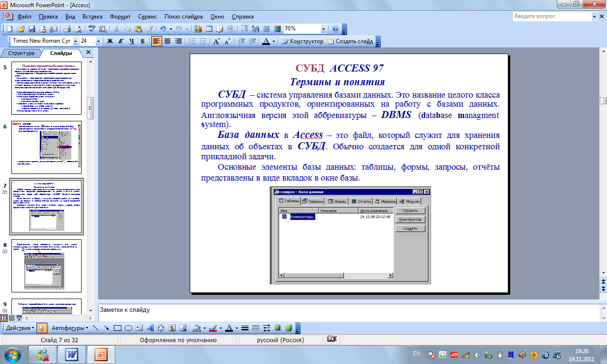The image size is (607, 364).
Task: Select the Rectangle shape tool
Action: coord(117,328)
